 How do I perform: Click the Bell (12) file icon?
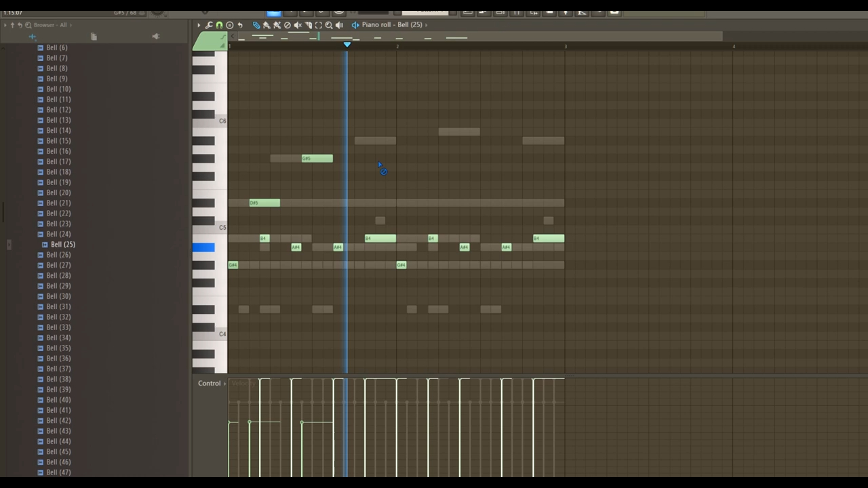coord(41,110)
